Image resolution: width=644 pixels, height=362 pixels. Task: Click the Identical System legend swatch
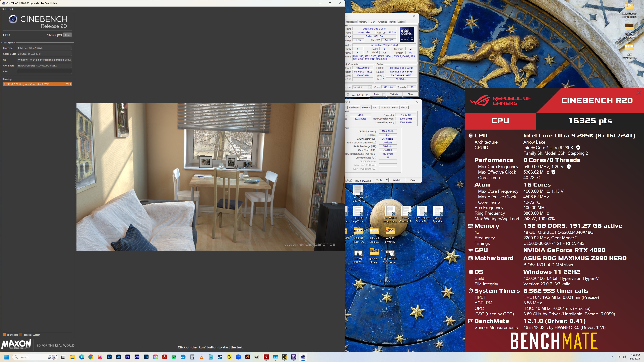(21, 335)
